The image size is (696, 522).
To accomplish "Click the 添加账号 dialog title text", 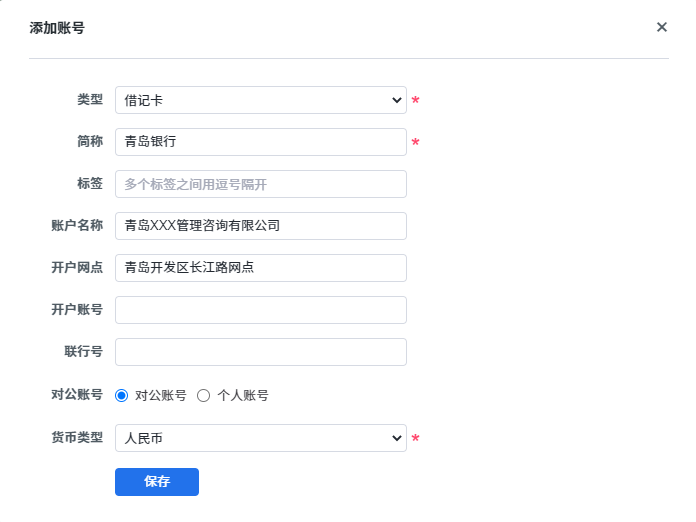I will pos(57,28).
